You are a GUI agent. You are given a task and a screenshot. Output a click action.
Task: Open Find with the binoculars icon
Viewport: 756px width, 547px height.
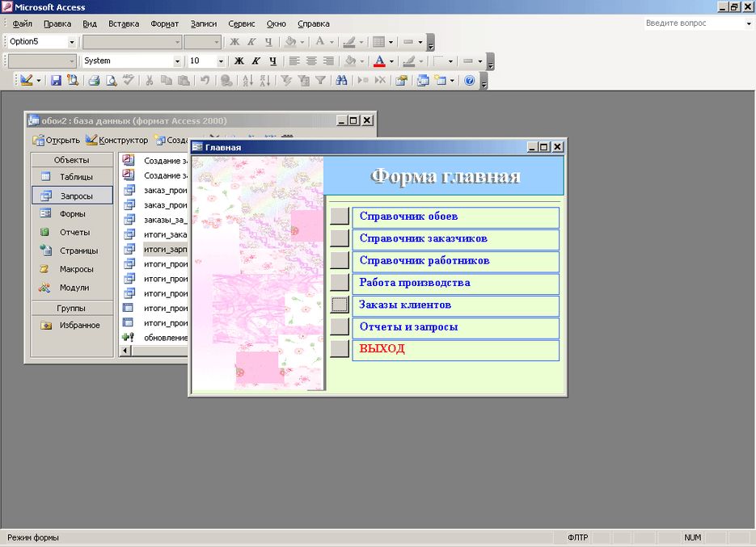coord(342,81)
